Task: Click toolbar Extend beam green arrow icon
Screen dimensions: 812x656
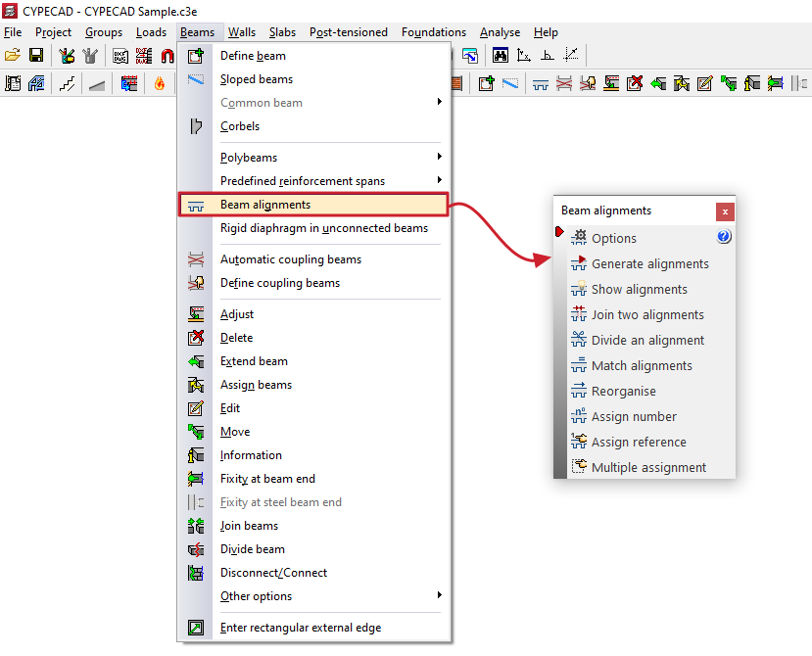Action: point(658,83)
